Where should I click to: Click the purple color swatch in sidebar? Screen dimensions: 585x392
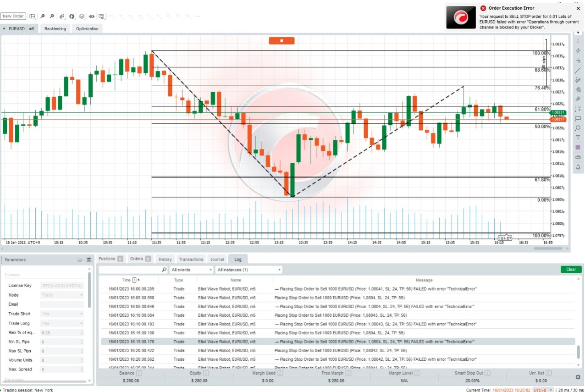(578, 148)
